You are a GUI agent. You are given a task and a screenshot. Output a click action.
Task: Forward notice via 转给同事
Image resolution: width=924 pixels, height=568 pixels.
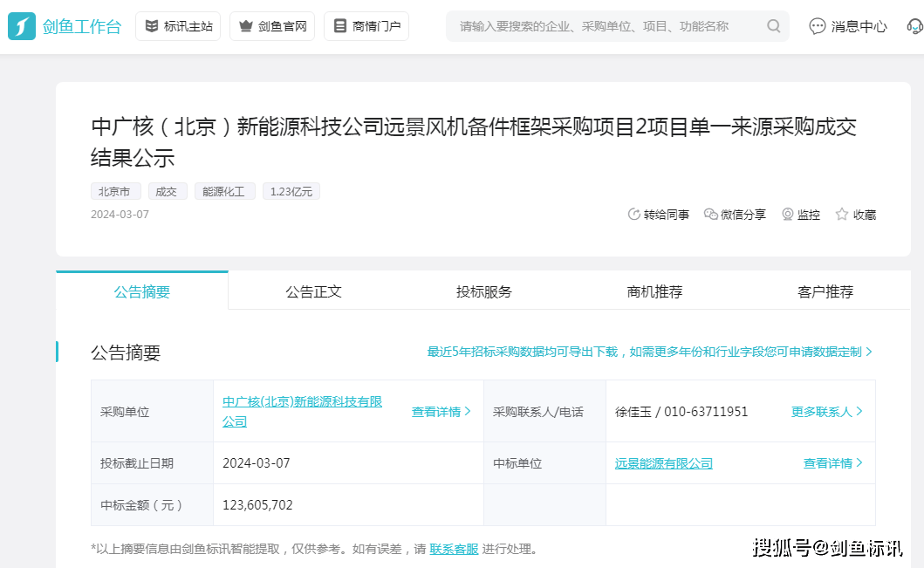pos(659,215)
